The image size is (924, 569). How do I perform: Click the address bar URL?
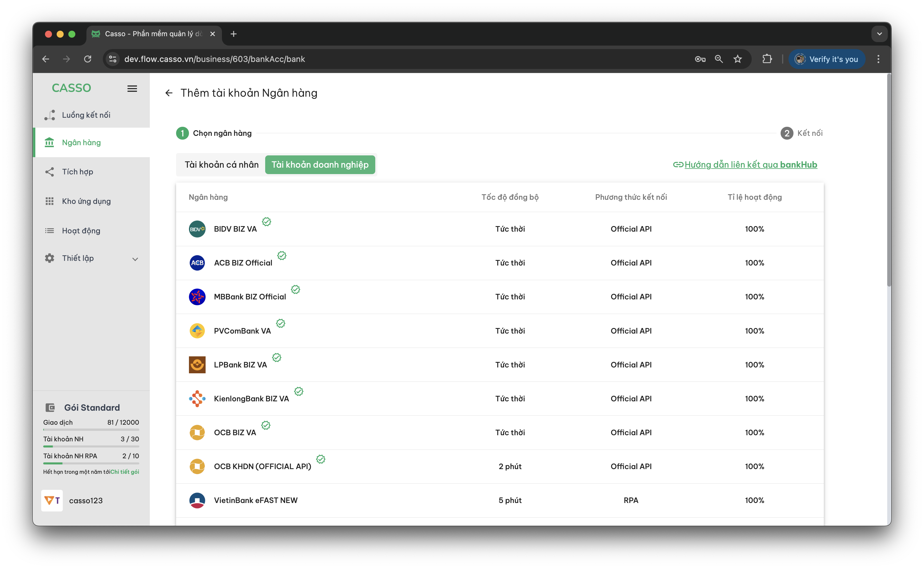(x=214, y=59)
